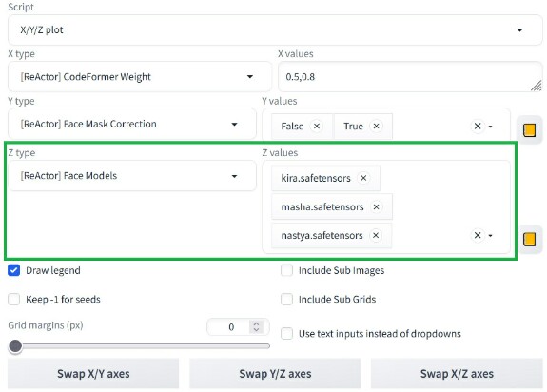Remove masha.safetensors from Z values
The image size is (547, 392).
click(376, 206)
